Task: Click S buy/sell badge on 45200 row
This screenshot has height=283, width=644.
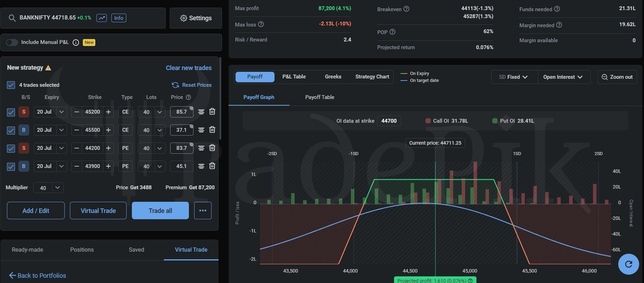Action: click(x=24, y=112)
